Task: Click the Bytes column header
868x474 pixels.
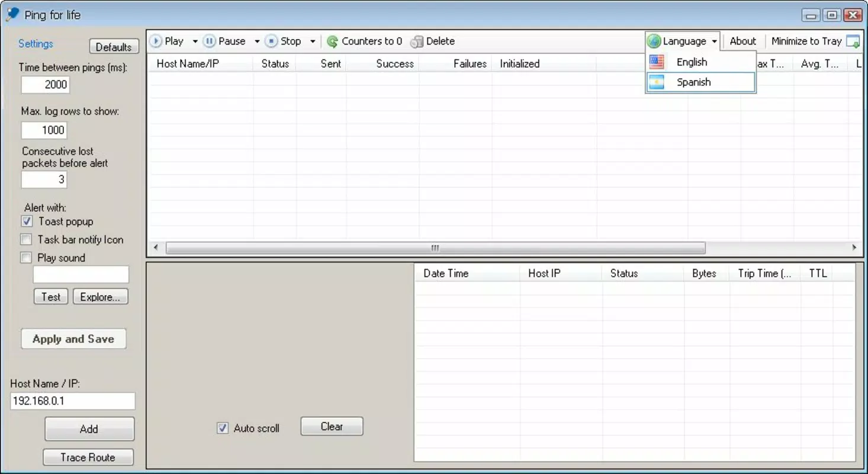Action: [x=706, y=274]
